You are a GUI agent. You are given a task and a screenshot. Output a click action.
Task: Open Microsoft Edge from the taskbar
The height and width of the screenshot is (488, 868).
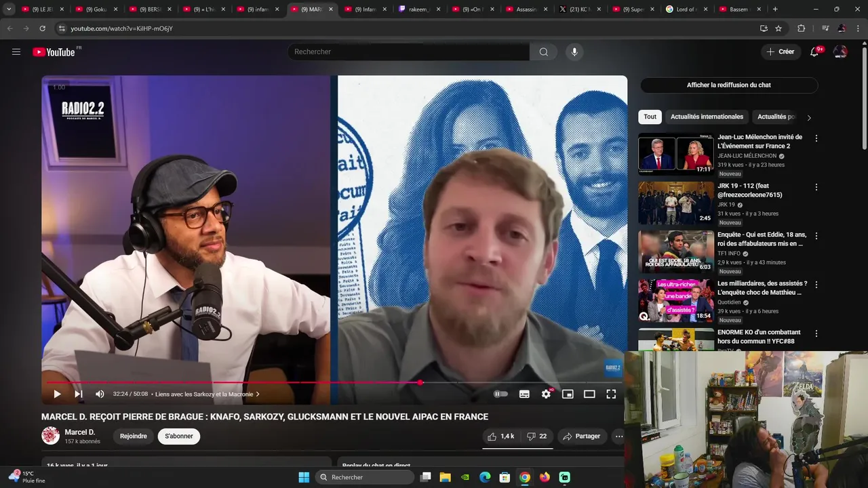[x=485, y=477]
